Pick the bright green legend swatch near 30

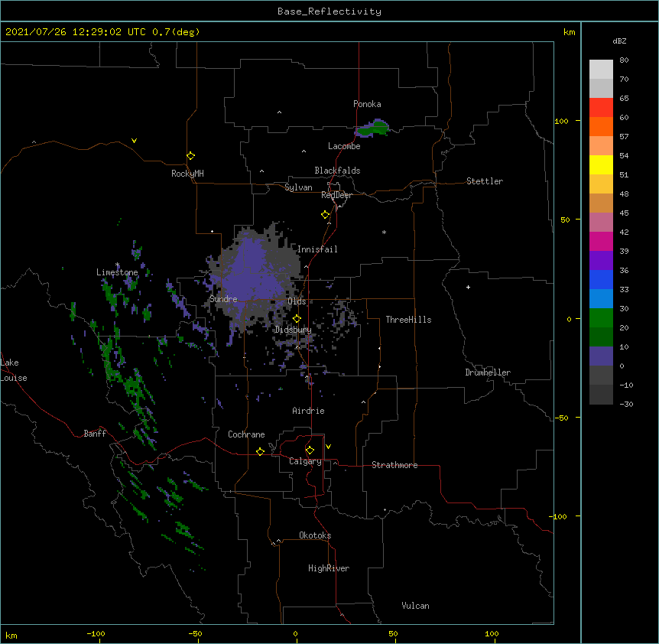pos(601,318)
